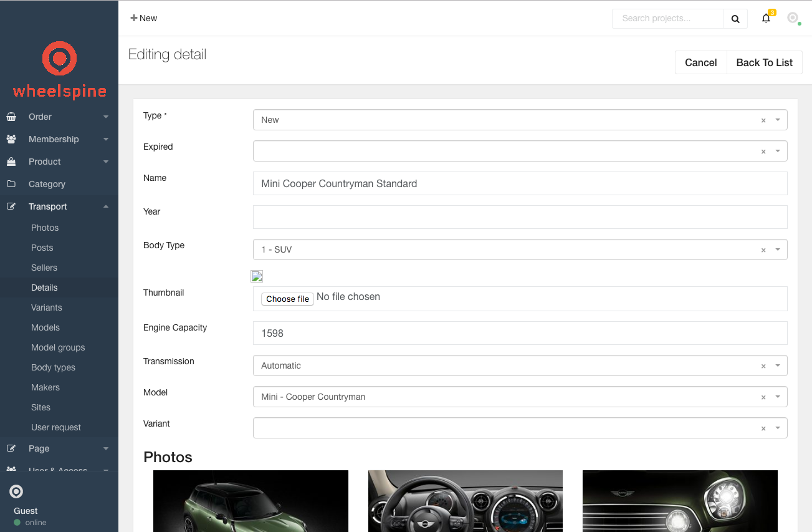812x532 pixels.
Task: Click the broken thumbnail image icon
Action: tap(257, 276)
